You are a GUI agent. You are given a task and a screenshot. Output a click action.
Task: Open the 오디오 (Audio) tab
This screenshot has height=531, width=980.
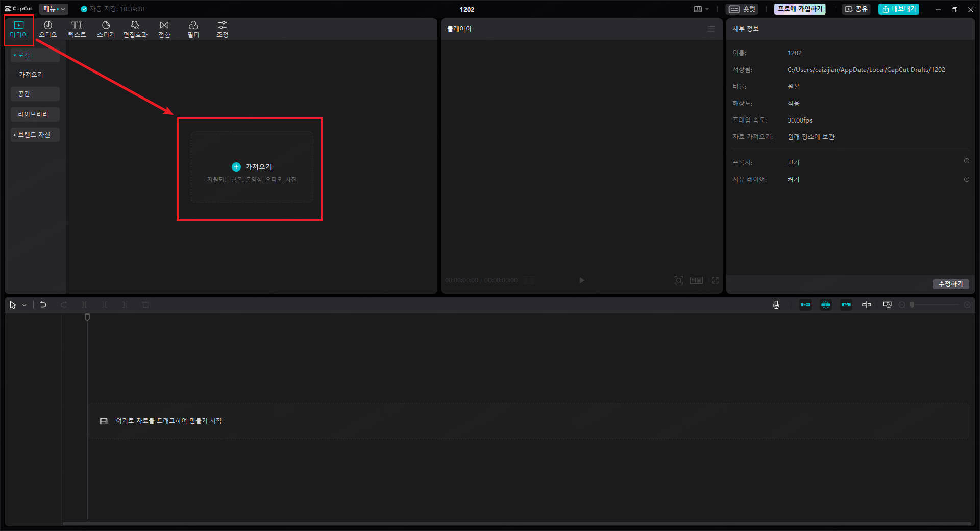[48, 30]
